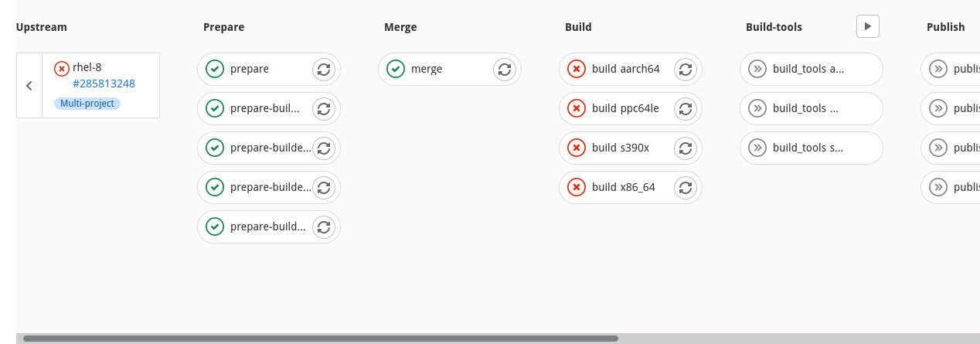Collapse the upstream pipeline with left chevron
This screenshot has height=344, width=980.
[29, 86]
